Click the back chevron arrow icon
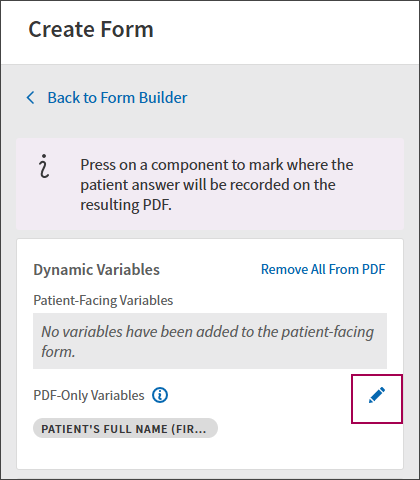 pyautogui.click(x=30, y=98)
